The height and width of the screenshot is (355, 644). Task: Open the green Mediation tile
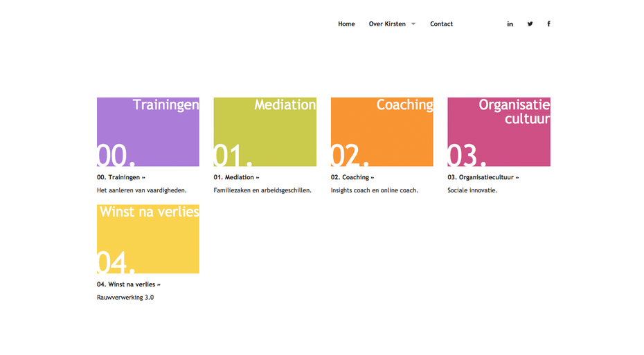pos(265,131)
